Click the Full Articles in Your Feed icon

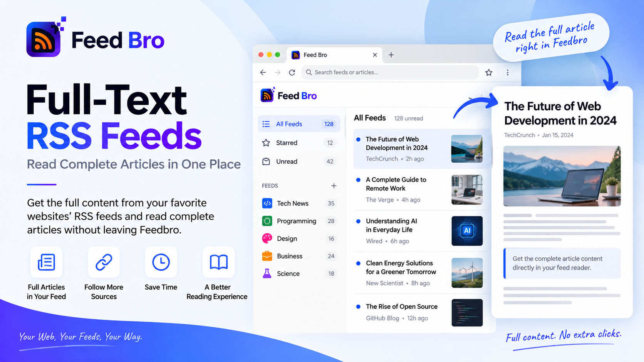pyautogui.click(x=46, y=262)
